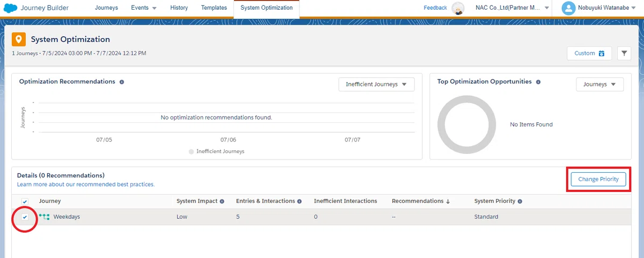Image resolution: width=644 pixels, height=258 pixels.
Task: Open the Journeys dropdown in Top Opportunities
Action: pyautogui.click(x=599, y=84)
